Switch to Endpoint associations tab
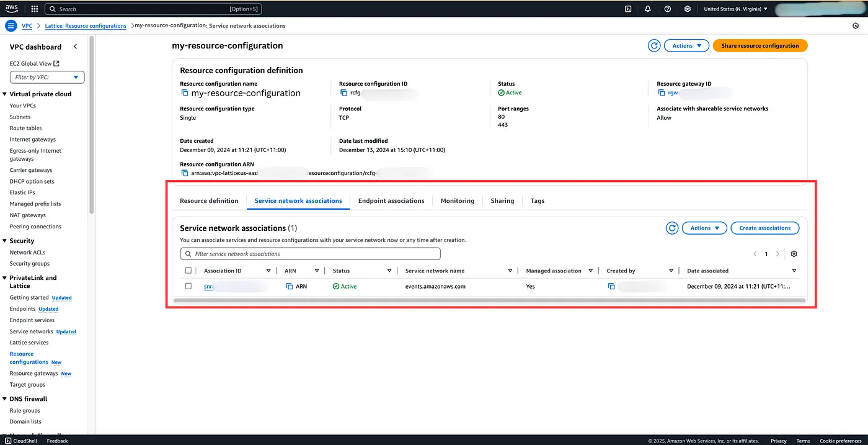 tap(391, 200)
